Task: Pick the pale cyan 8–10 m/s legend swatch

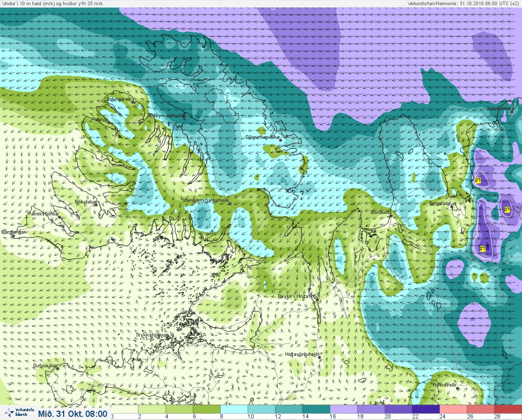Action: [234, 409]
